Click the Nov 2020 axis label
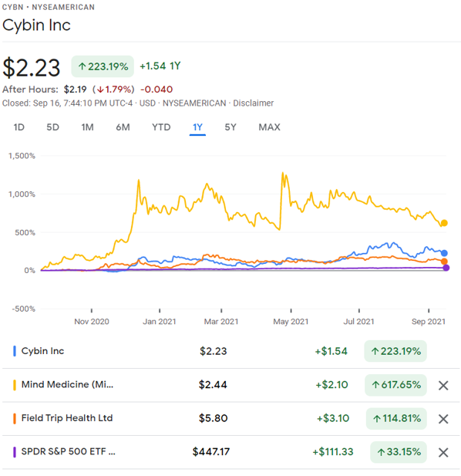The width and height of the screenshot is (461, 476). coord(92,322)
